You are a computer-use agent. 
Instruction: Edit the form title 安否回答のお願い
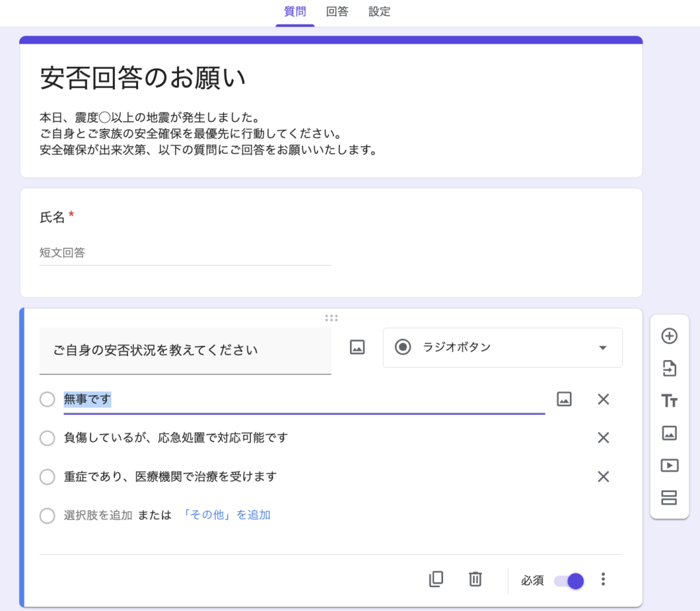143,78
